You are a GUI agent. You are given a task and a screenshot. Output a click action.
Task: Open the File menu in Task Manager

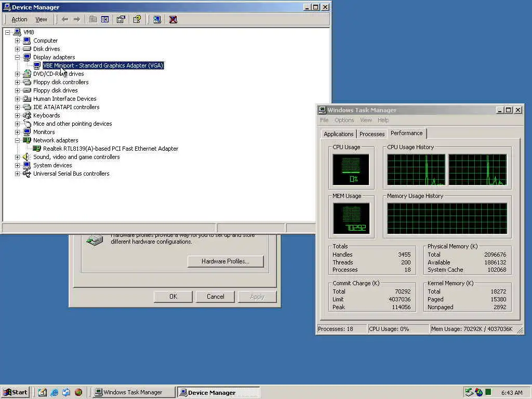(x=324, y=120)
